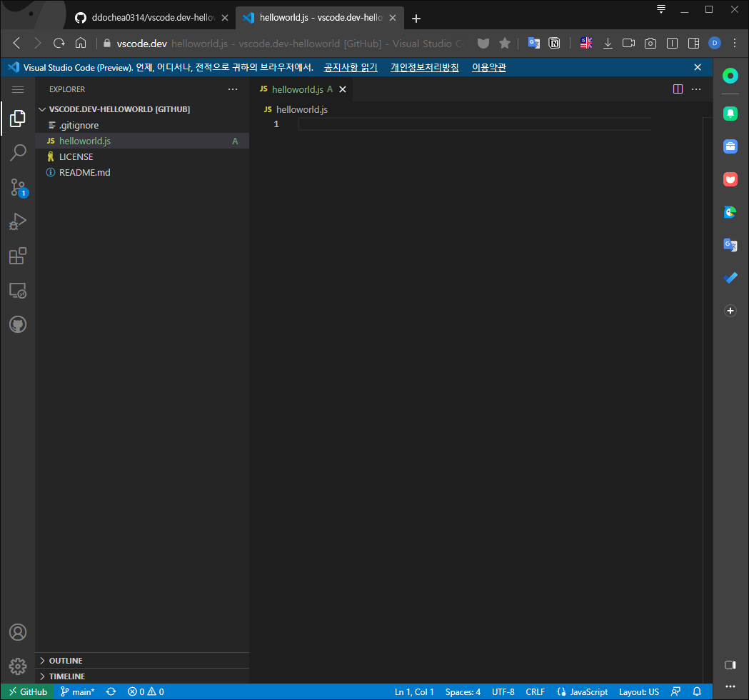749x700 pixels.
Task: Click Ln 1, Col 1 in status bar
Action: [x=414, y=691]
